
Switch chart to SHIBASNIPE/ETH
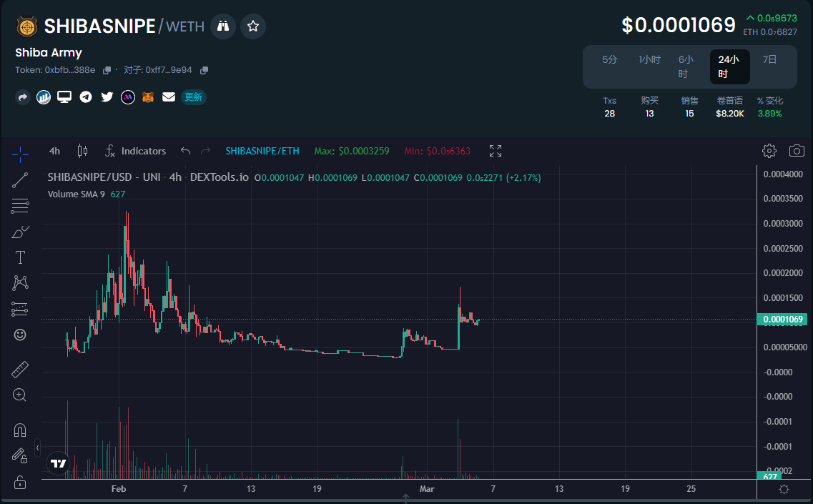[262, 151]
